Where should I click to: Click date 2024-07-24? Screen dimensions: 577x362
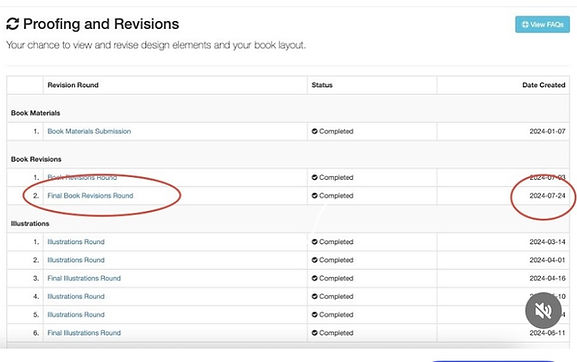click(547, 196)
